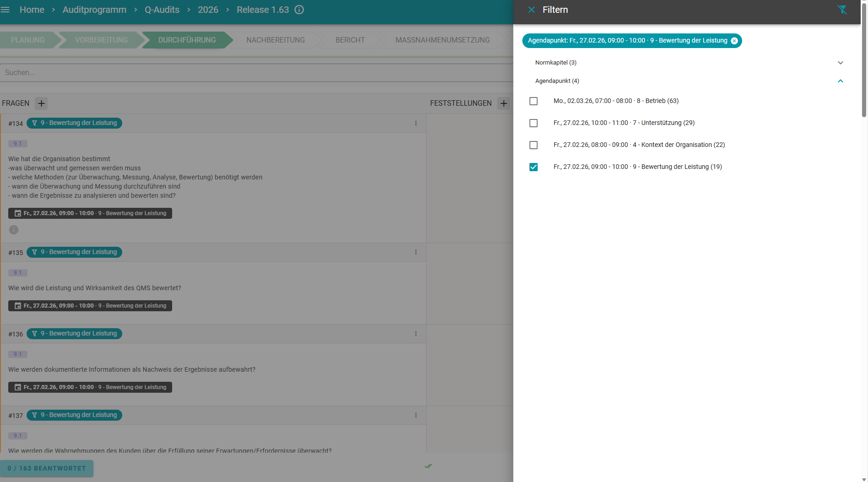
Task: Add a new Feststellung with plus icon
Action: click(x=504, y=103)
